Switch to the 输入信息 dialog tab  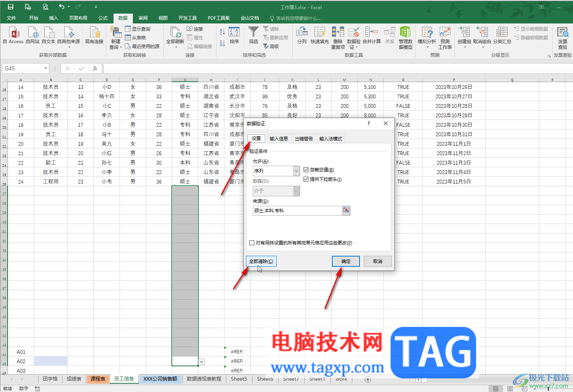tap(279, 139)
